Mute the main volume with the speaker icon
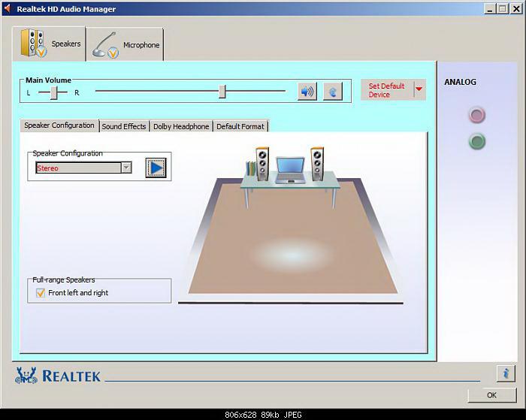 click(x=307, y=91)
